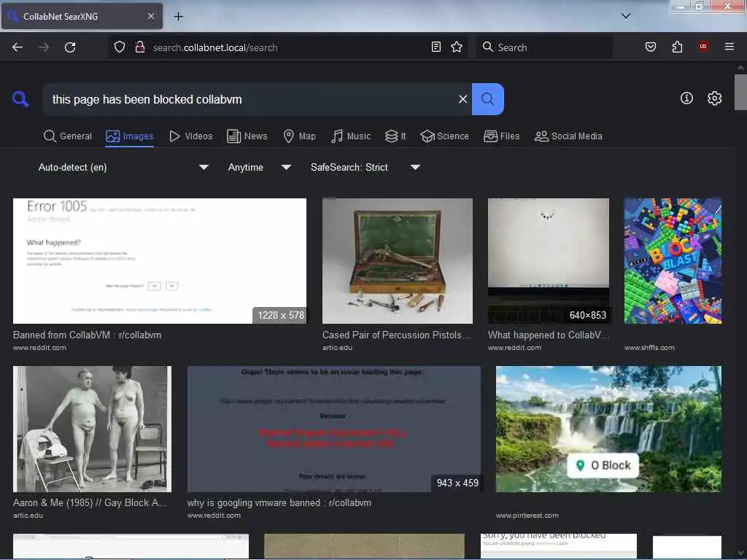Switch to the Music category

(351, 136)
